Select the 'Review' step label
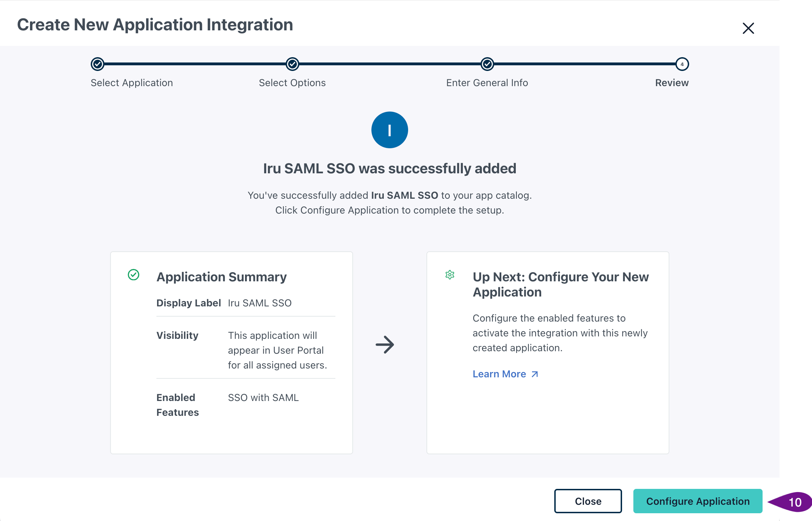Viewport: 812px width, 521px height. [672, 83]
